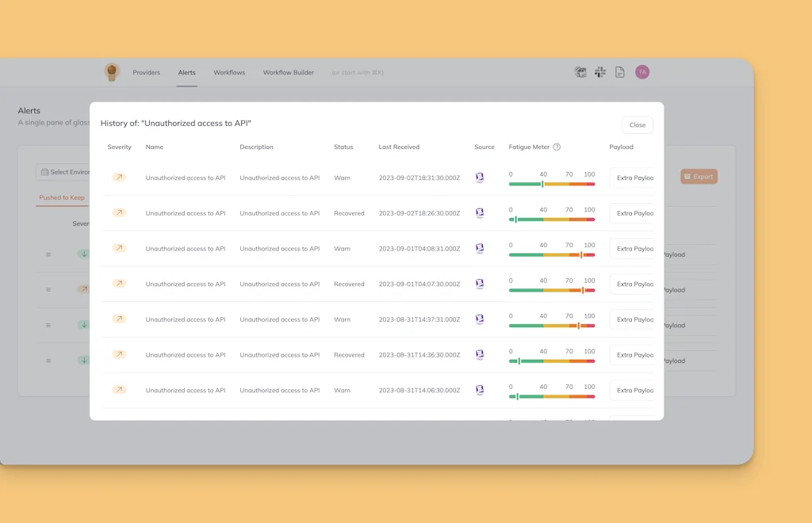
Task: Click the Fatigue Meter help question icon
Action: [557, 147]
